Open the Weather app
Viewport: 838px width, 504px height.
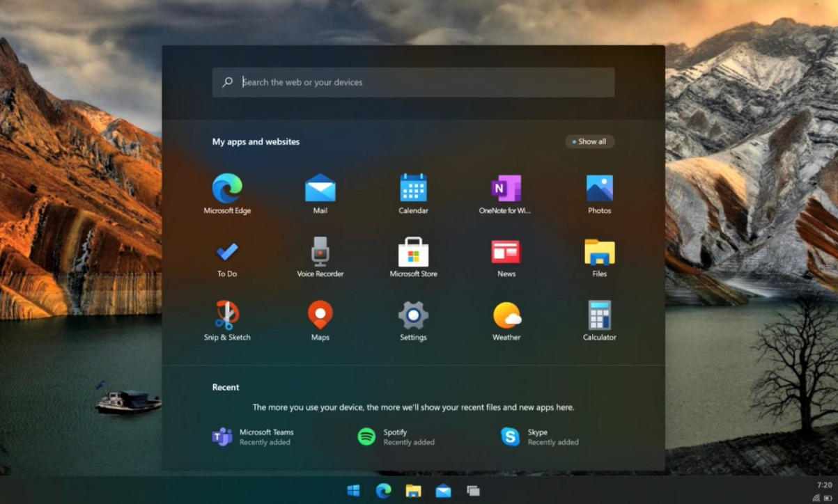coord(506,315)
